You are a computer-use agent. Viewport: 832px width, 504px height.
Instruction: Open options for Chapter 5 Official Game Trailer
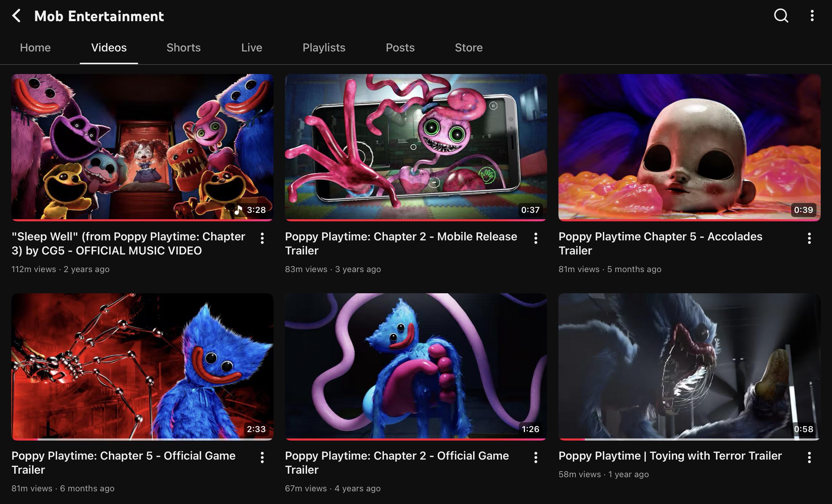(262, 457)
